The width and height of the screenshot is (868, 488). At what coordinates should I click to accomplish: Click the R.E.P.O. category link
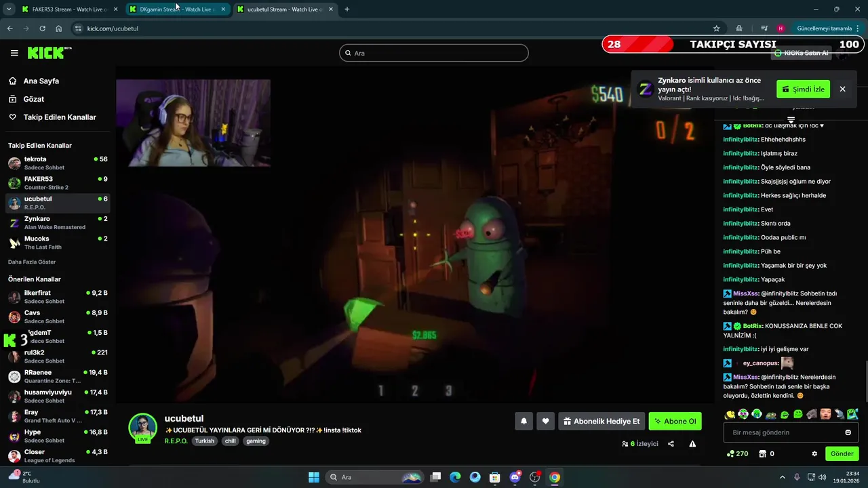(176, 441)
